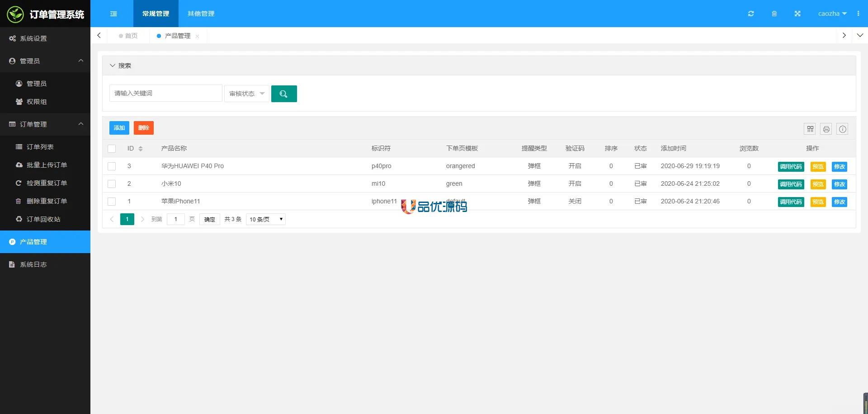Tick the select-all checkbox in table header
This screenshot has width=868, height=414.
point(112,149)
